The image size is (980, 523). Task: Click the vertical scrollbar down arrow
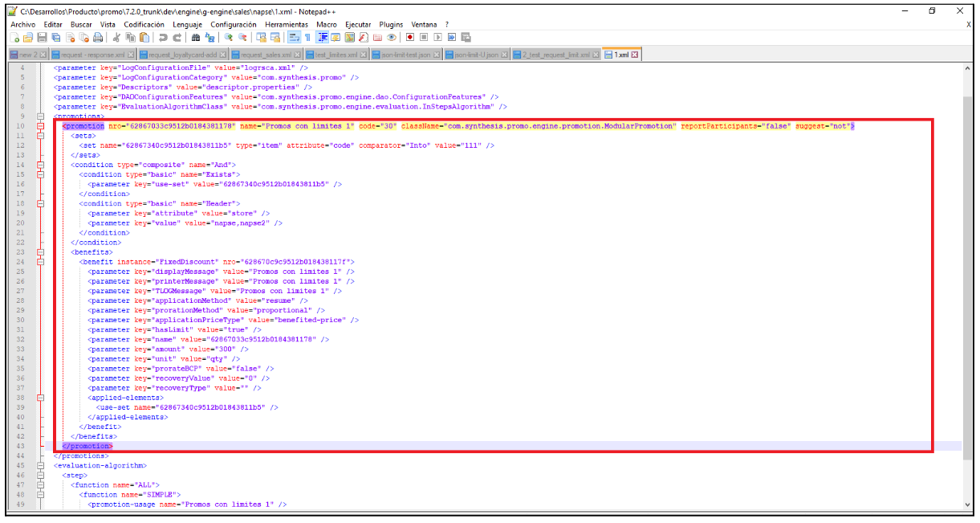click(967, 505)
